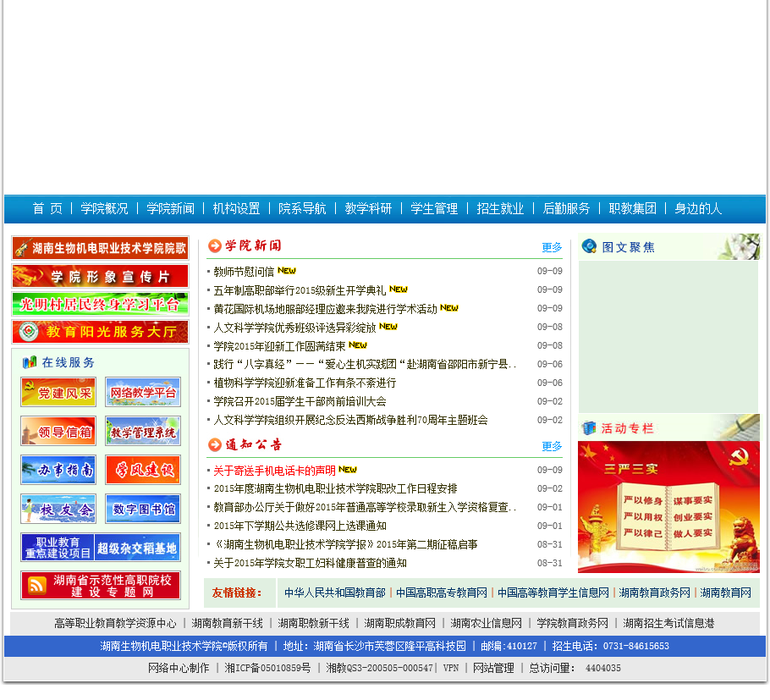This screenshot has width=770, height=700.
Task: Open 光明村居民终身学习平台 banner
Action: point(100,304)
